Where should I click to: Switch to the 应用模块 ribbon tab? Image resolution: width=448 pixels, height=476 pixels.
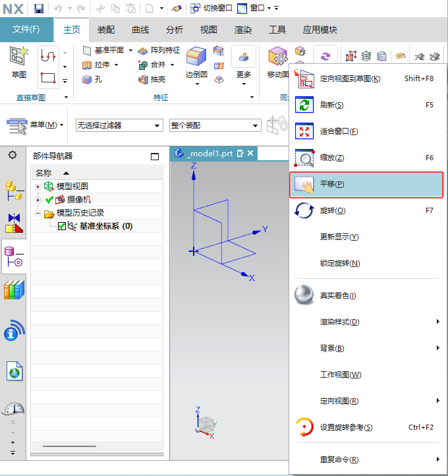click(x=320, y=30)
